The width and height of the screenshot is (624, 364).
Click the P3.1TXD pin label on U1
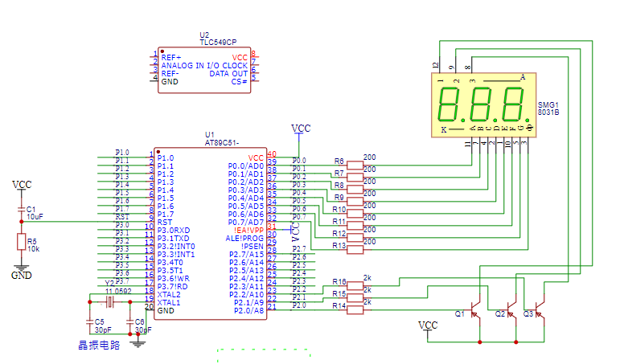(173, 239)
